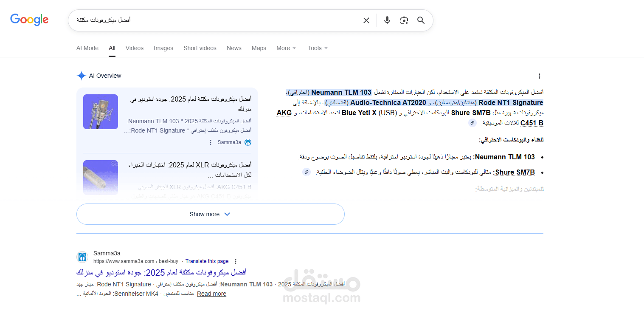This screenshot has height=311, width=644.
Task: Go to Short videos tab
Action: coord(200,48)
